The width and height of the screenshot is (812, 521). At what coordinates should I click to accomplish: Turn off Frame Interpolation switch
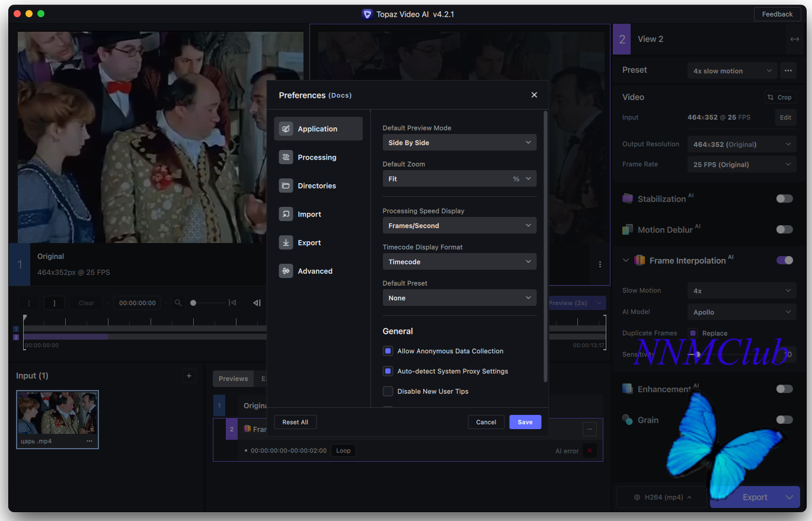pos(784,260)
